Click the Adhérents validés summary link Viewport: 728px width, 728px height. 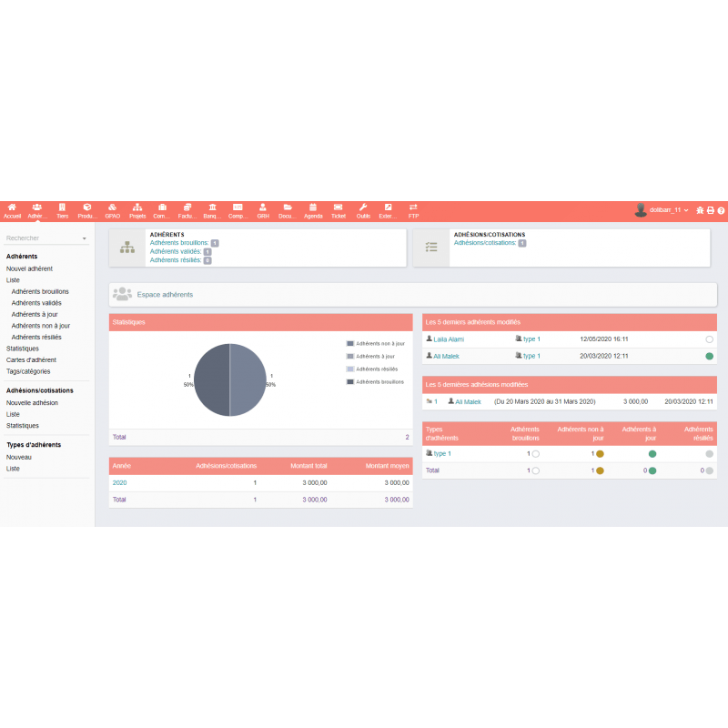(x=177, y=252)
